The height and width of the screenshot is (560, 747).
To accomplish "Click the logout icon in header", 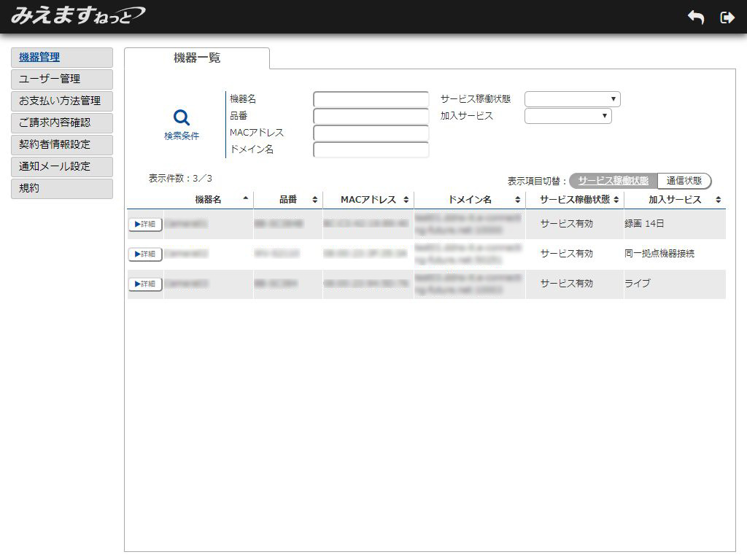I will (727, 17).
